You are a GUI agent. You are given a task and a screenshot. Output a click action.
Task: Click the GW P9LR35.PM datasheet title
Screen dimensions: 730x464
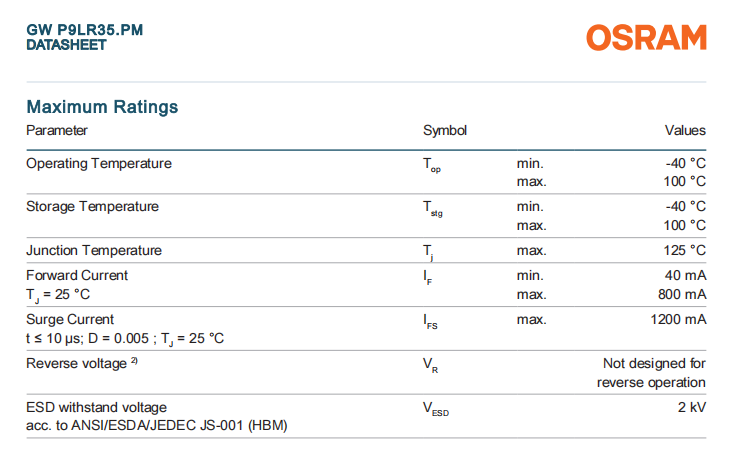84,31
